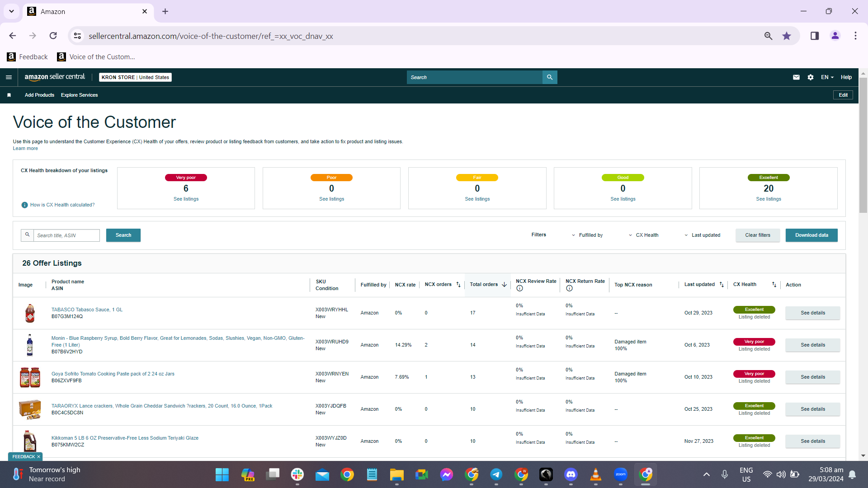Click the browser reload button
Image resolution: width=868 pixels, height=488 pixels.
pyautogui.click(x=53, y=36)
